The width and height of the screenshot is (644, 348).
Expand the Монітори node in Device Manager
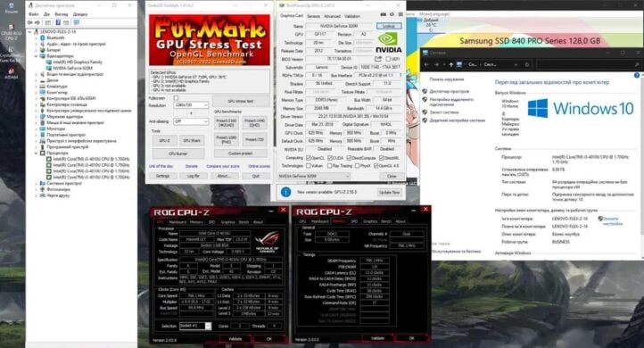point(37,128)
